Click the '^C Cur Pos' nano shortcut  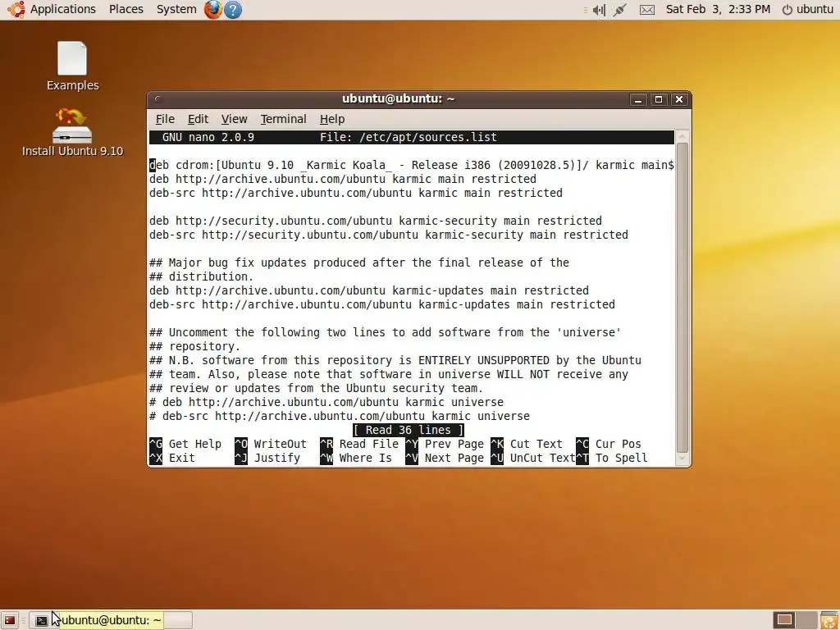[x=609, y=444]
